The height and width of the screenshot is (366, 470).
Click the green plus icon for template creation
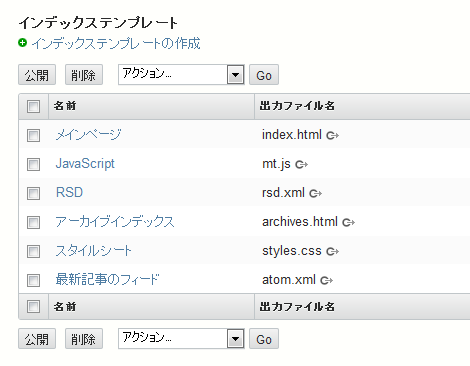[x=22, y=43]
